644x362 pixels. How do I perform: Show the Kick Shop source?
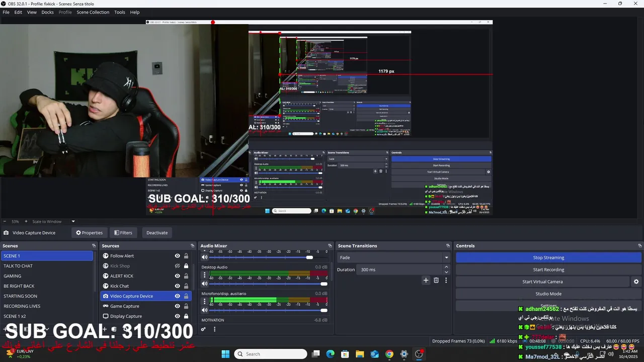pyautogui.click(x=177, y=266)
